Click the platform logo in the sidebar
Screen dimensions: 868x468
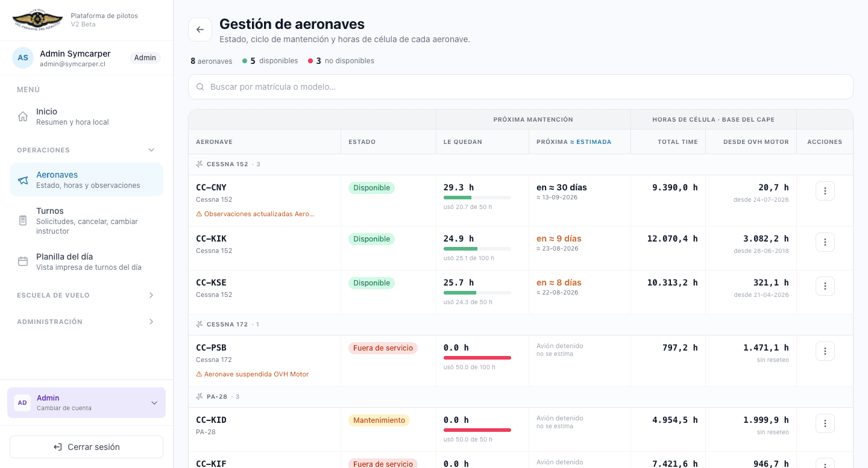[x=37, y=20]
